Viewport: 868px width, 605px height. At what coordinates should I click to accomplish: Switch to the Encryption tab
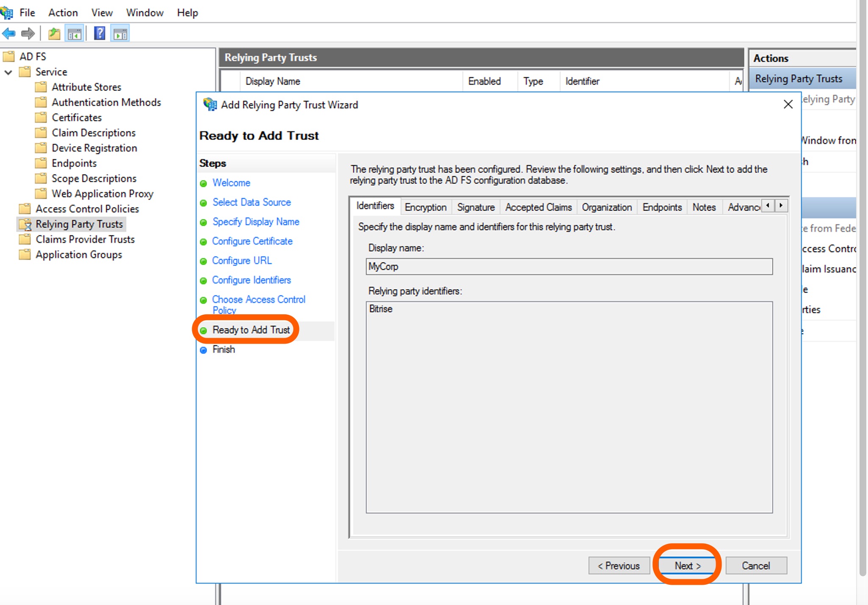coord(425,207)
